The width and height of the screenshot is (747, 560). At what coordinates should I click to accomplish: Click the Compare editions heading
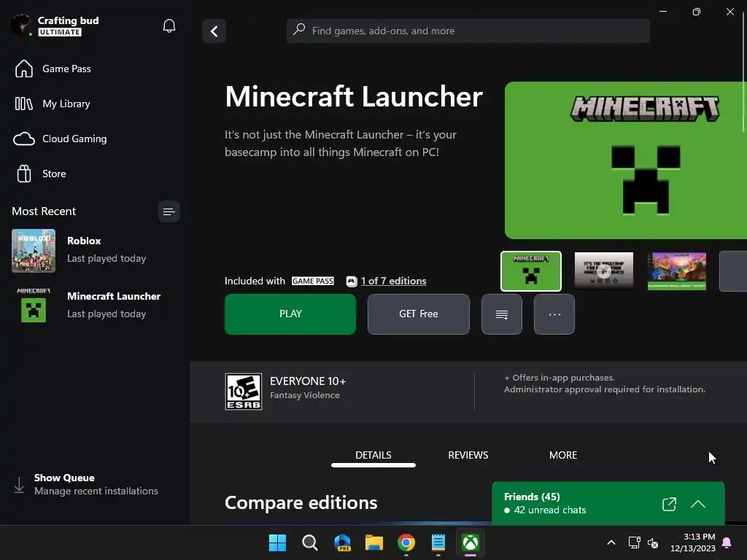pos(301,503)
